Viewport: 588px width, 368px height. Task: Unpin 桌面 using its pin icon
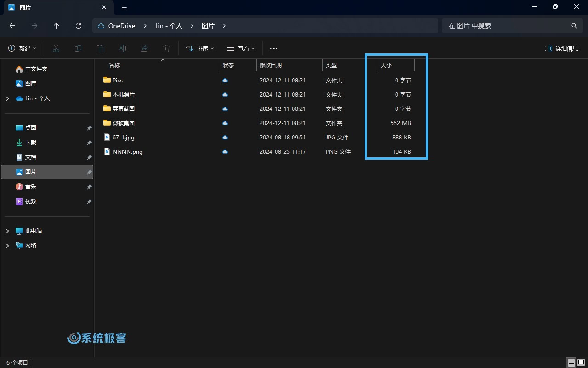[x=89, y=128]
